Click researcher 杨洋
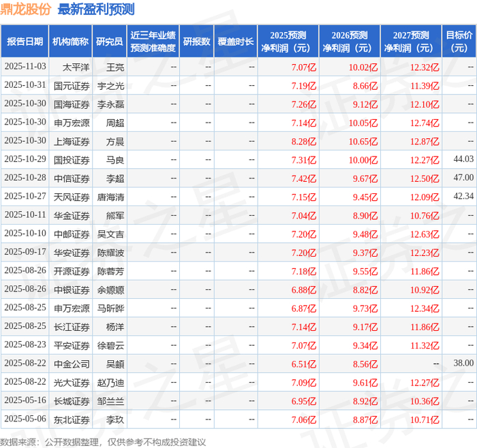Screen dimensions: 477x448 pos(115,327)
